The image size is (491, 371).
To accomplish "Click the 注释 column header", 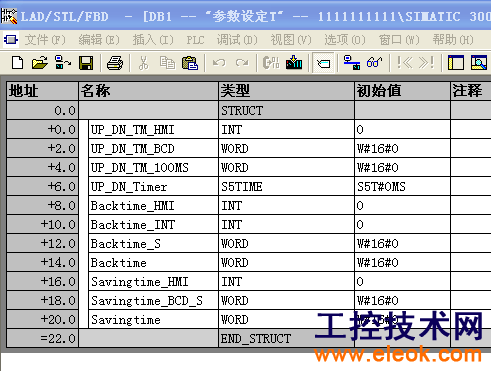I will 471,91.
